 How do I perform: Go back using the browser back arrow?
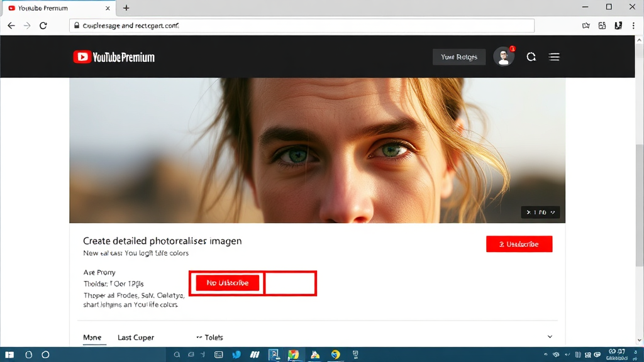(11, 26)
